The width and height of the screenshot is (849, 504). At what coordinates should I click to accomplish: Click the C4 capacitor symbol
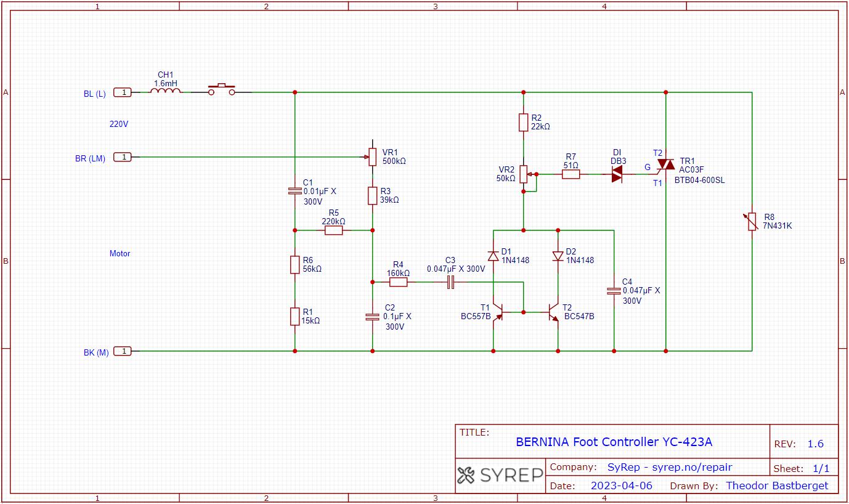point(614,291)
